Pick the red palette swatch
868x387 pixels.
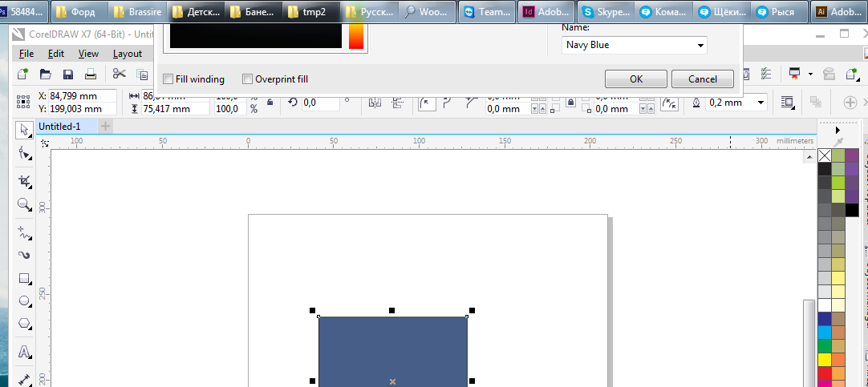[824, 373]
